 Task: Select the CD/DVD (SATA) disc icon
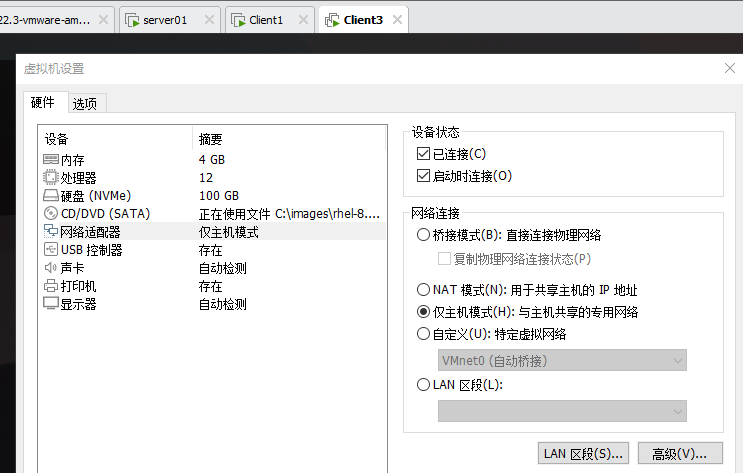point(51,213)
